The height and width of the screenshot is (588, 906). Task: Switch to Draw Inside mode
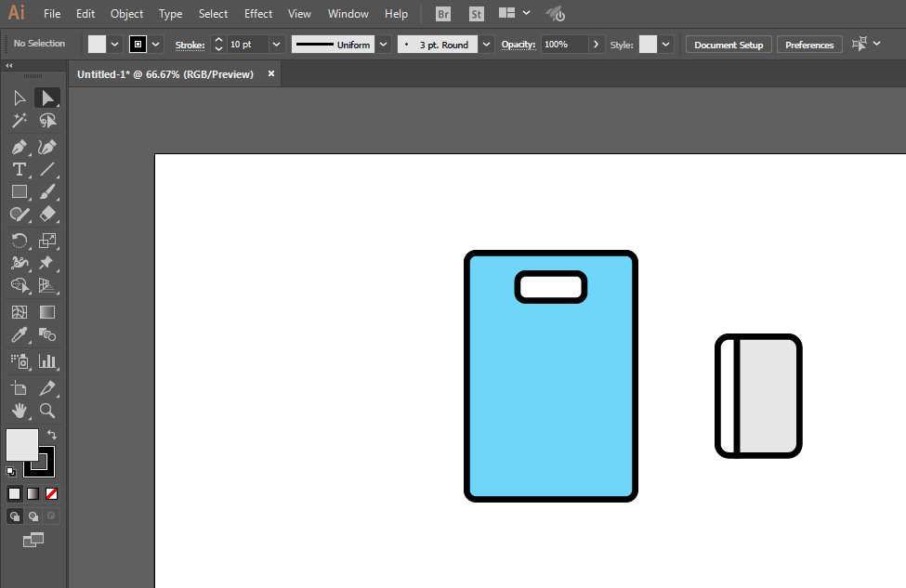(51, 516)
